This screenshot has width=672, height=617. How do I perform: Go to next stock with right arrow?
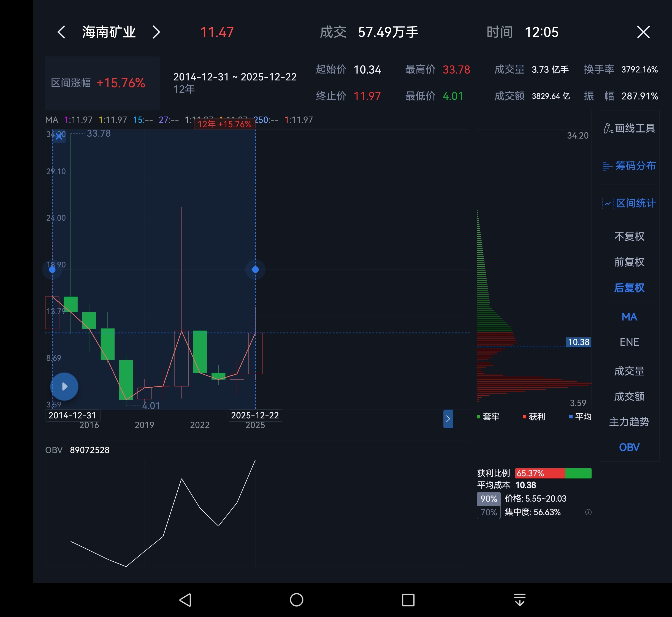coord(156,33)
